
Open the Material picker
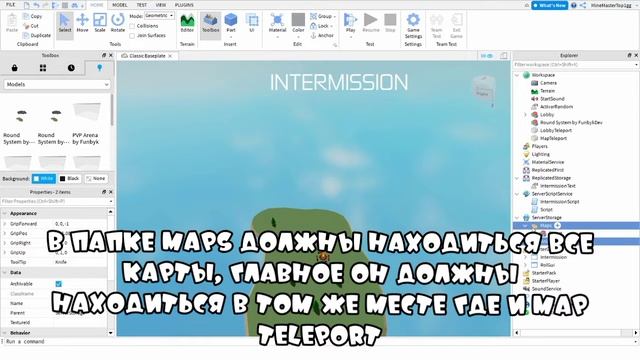pyautogui.click(x=277, y=24)
